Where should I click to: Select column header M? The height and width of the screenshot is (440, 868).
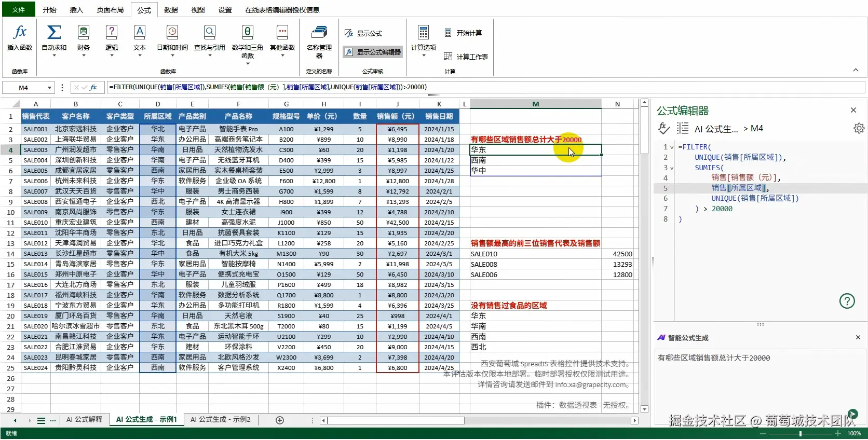tap(536, 104)
